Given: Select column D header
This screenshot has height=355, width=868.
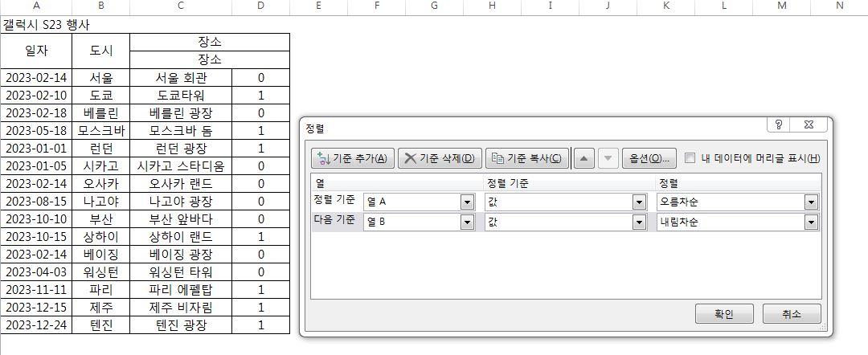Looking at the screenshot, I should coord(260,6).
